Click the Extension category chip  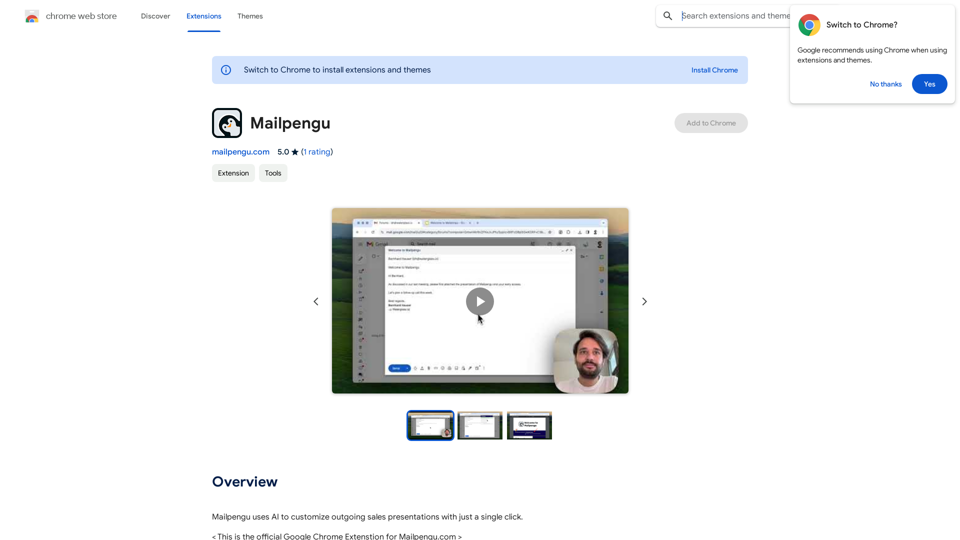pyautogui.click(x=233, y=173)
